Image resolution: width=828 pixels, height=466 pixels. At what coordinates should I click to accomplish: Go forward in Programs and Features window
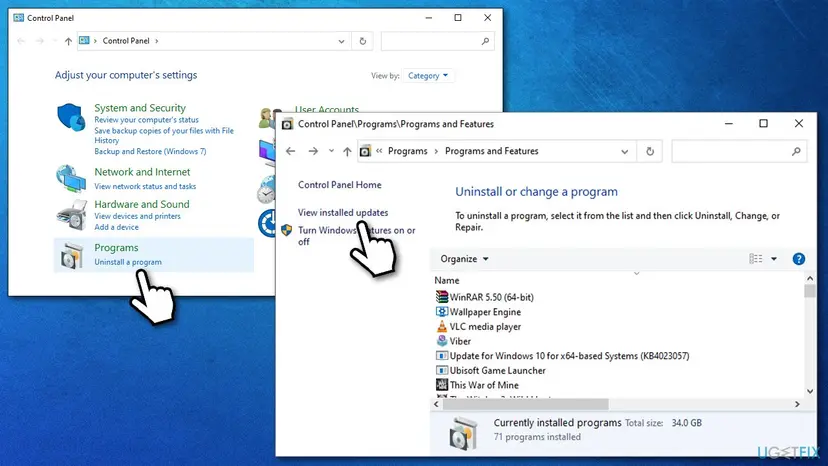pyautogui.click(x=313, y=151)
